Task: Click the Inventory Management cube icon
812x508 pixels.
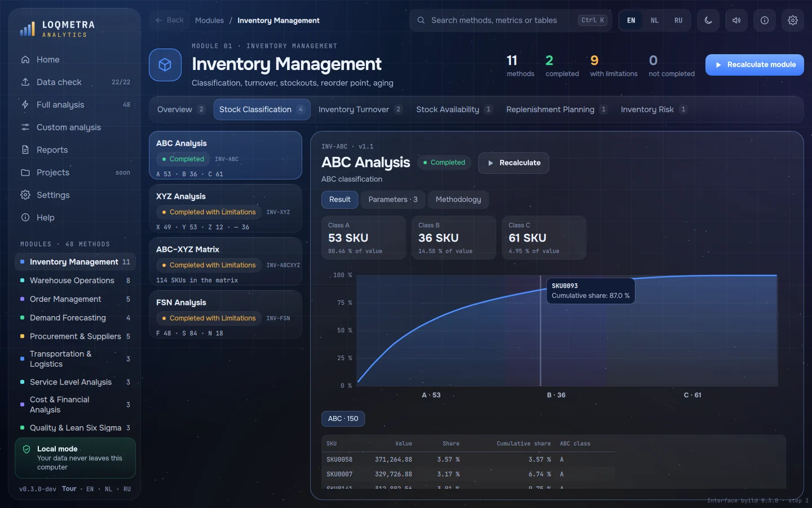Action: pyautogui.click(x=165, y=65)
